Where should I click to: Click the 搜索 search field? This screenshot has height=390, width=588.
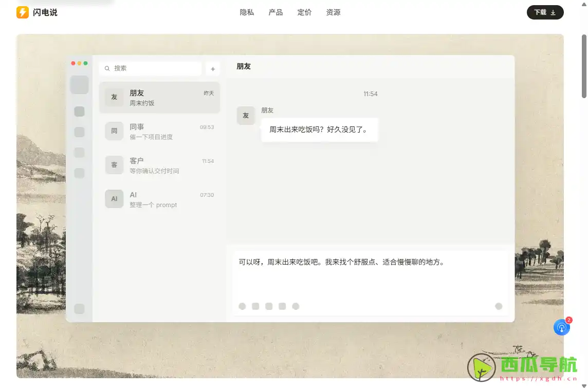[x=151, y=68]
